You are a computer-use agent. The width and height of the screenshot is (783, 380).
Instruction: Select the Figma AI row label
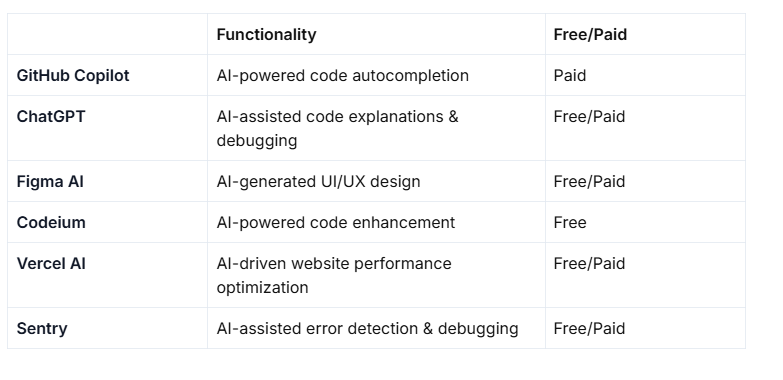click(50, 181)
